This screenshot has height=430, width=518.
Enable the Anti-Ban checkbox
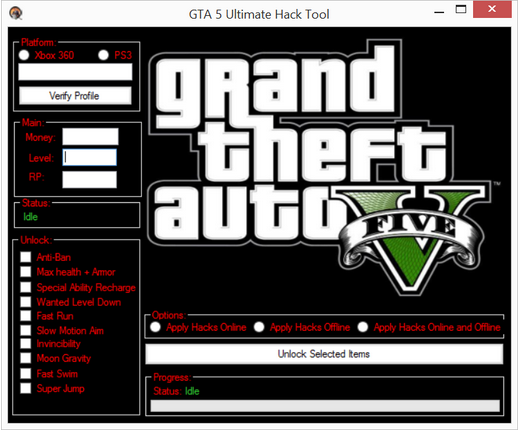click(x=26, y=257)
